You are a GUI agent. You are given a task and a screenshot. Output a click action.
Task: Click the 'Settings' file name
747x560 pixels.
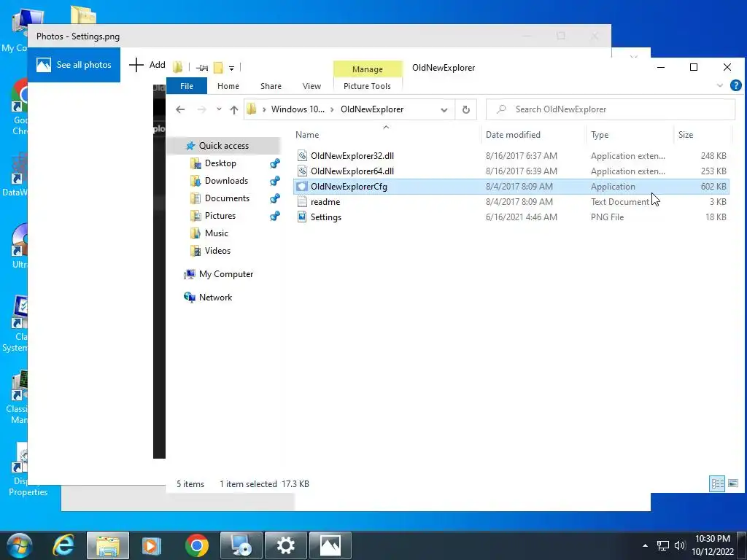tap(326, 217)
